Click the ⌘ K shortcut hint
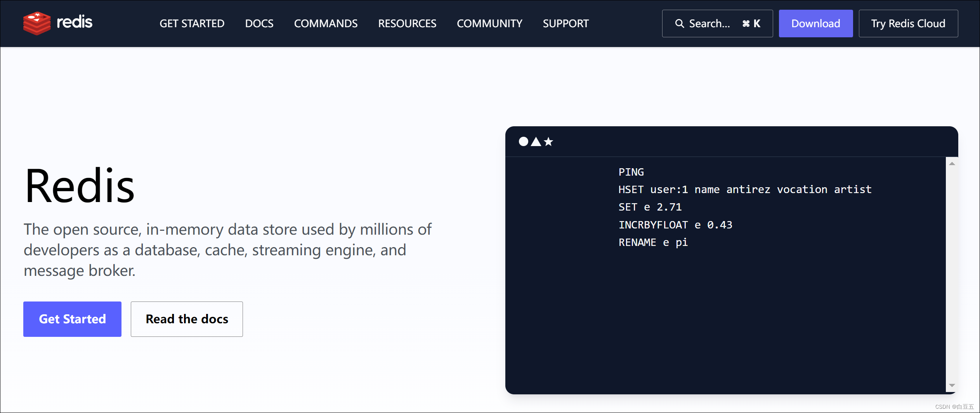Viewport: 980px width, 413px height. 751,24
